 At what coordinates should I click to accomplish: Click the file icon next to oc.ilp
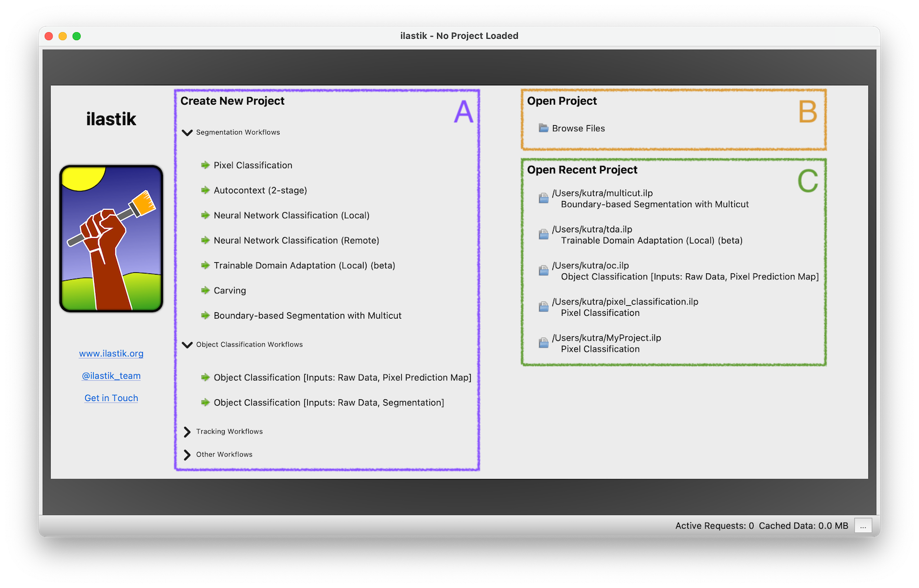[x=544, y=271]
